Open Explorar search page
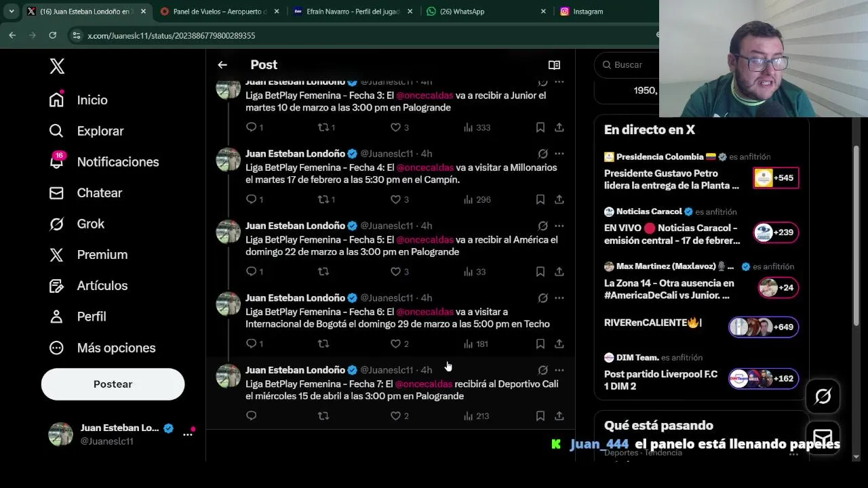 click(86, 131)
